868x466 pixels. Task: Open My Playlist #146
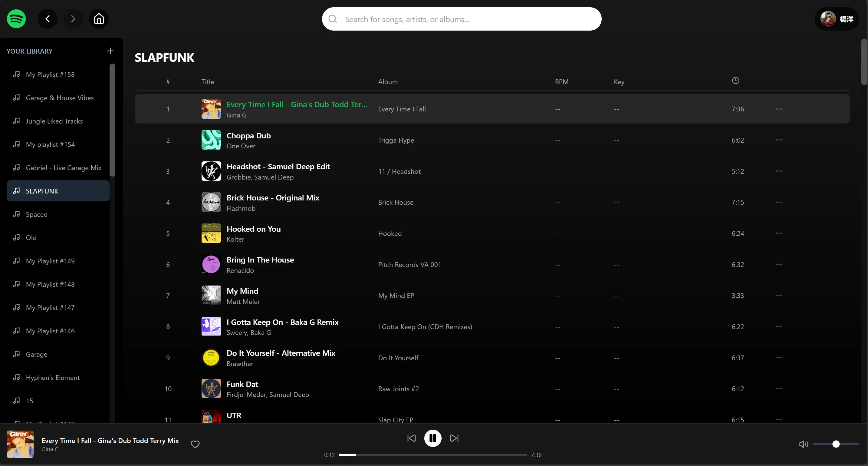click(58, 331)
